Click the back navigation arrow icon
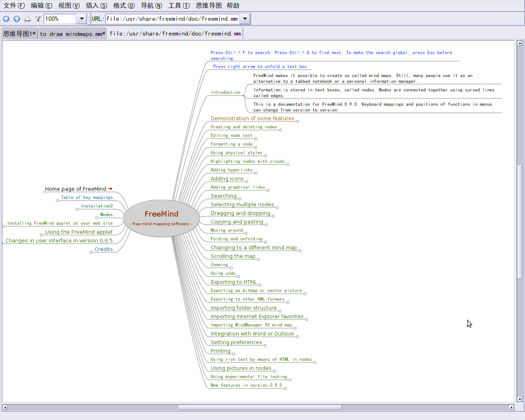This screenshot has height=420, width=525. coord(6,19)
